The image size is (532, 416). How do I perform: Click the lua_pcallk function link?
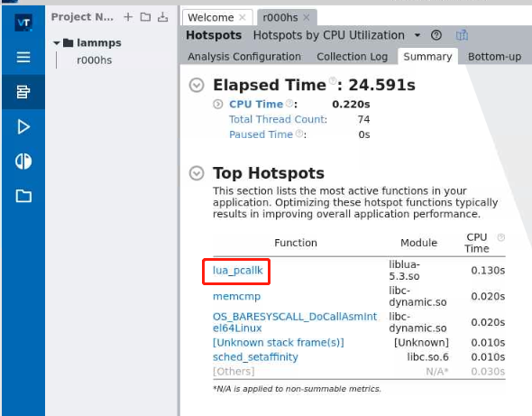237,271
